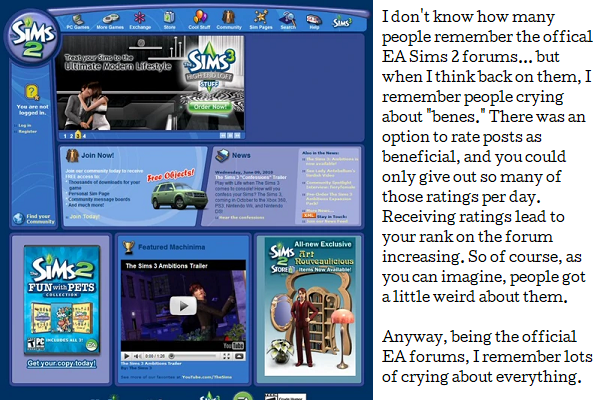Click the Hear the confessions link

pos(241,217)
